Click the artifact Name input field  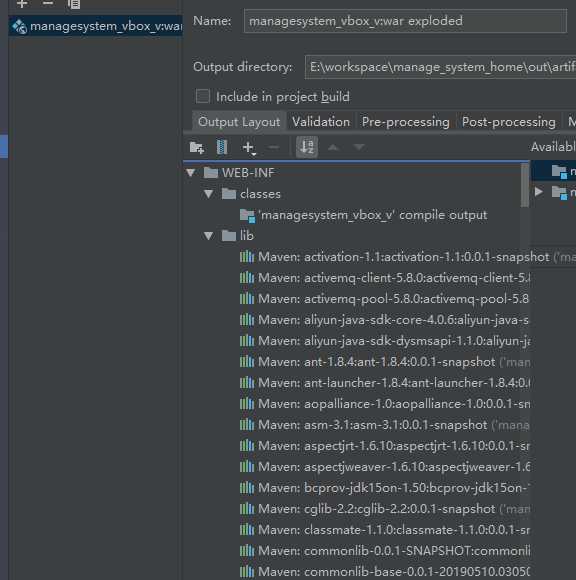point(405,21)
